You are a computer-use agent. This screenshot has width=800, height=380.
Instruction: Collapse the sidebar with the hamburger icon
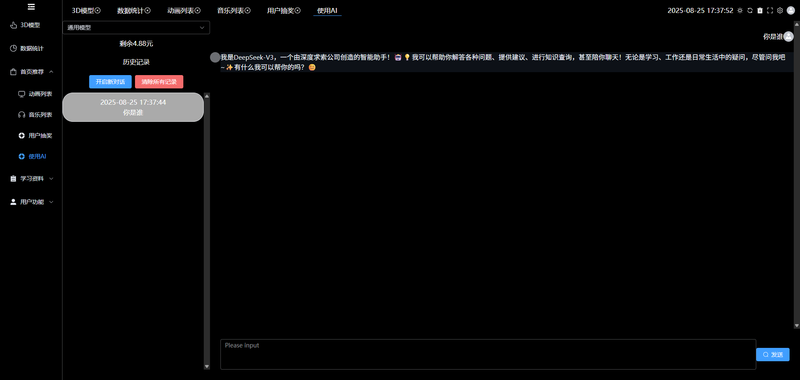click(31, 7)
